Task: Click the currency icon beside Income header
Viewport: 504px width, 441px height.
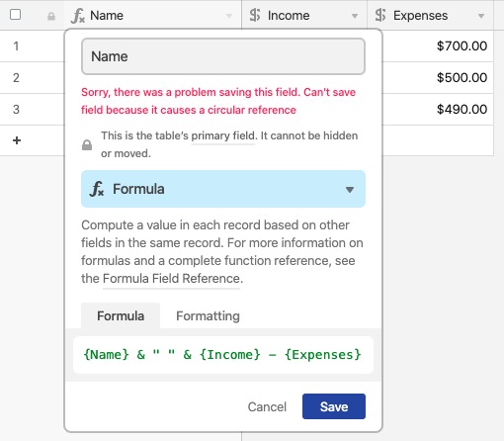Action: pos(255,15)
